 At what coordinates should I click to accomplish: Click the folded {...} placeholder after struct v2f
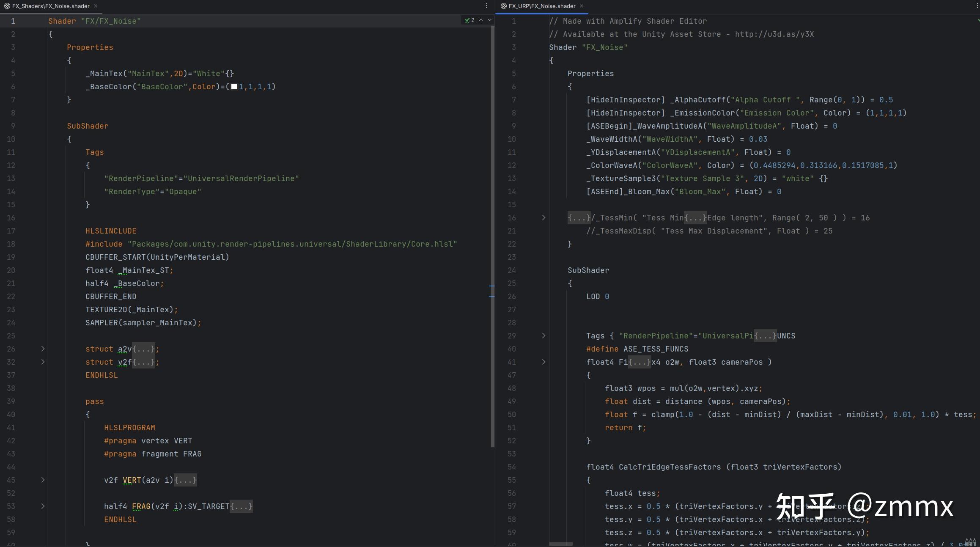tap(144, 362)
